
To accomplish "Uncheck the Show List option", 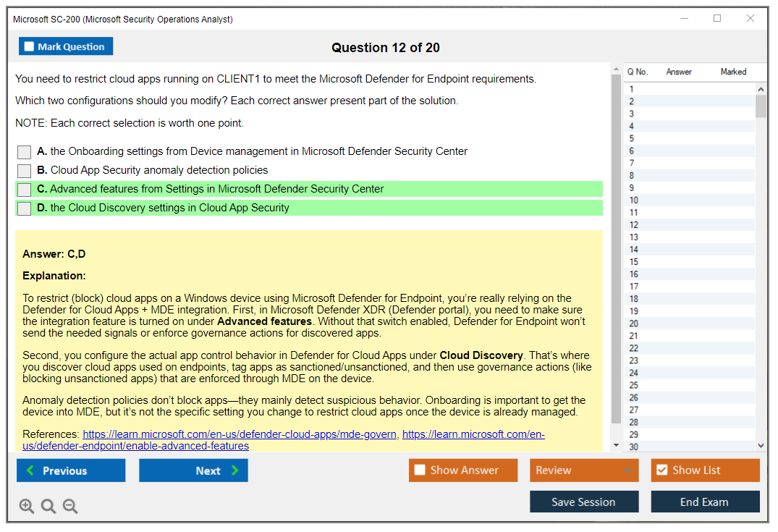I will [x=661, y=470].
